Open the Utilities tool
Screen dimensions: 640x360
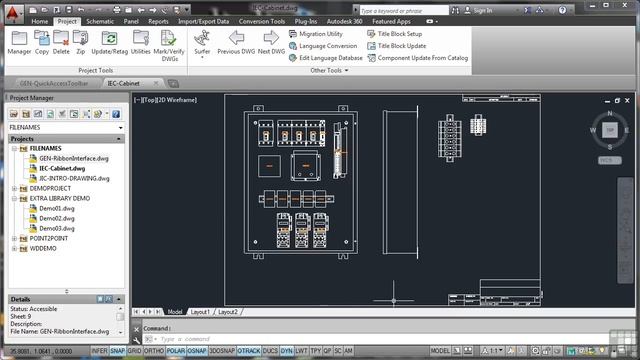[x=140, y=43]
